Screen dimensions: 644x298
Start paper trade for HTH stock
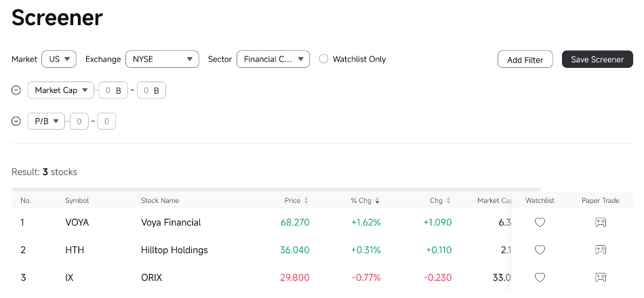point(600,250)
